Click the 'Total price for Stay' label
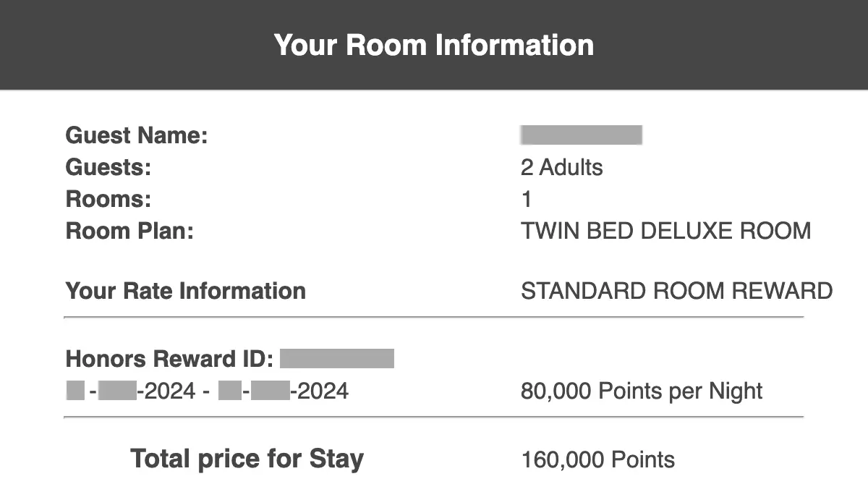The width and height of the screenshot is (868, 492). (x=247, y=458)
